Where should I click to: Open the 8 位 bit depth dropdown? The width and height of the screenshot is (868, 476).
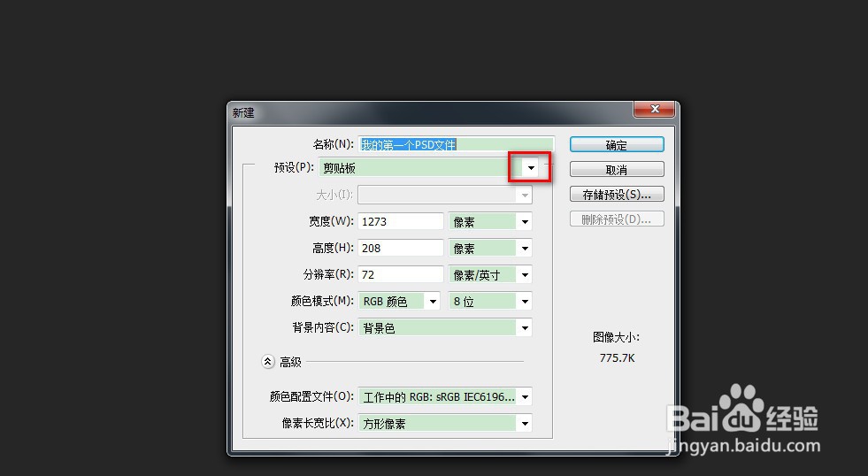(490, 301)
